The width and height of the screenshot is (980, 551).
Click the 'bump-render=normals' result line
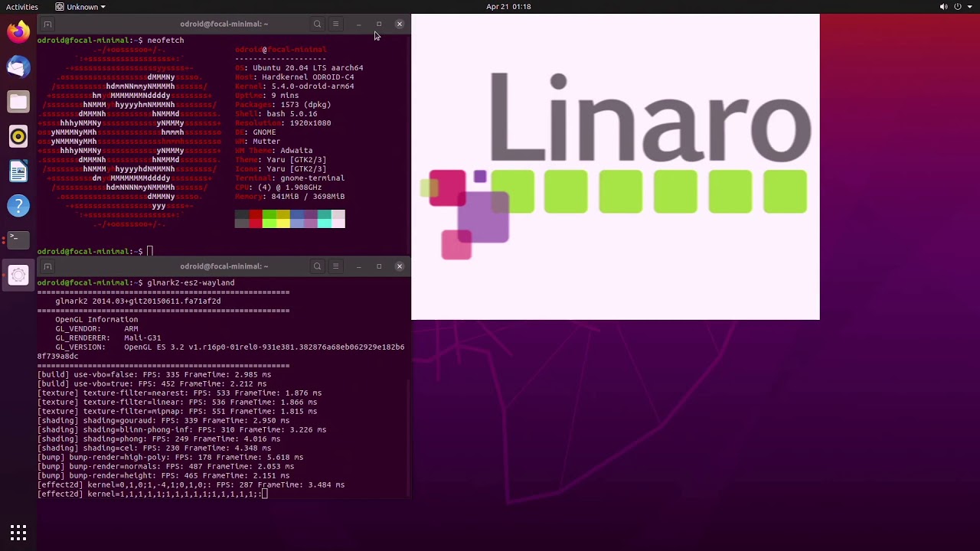165,466
